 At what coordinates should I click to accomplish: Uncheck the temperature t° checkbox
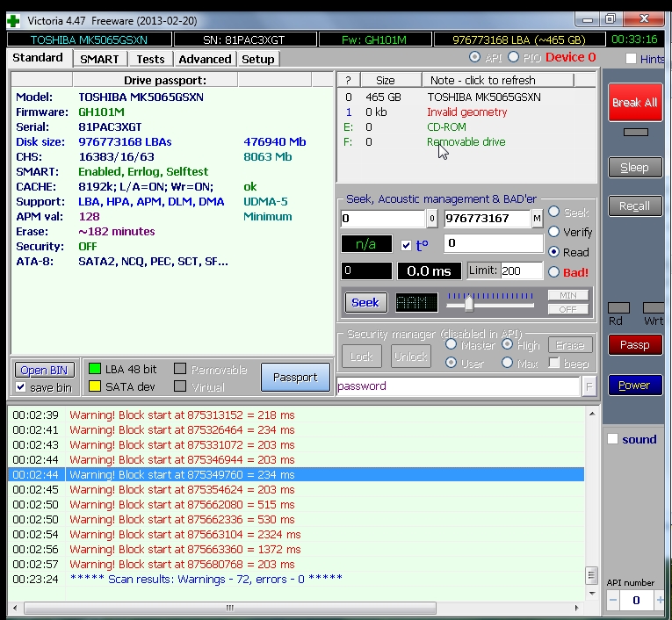(406, 246)
